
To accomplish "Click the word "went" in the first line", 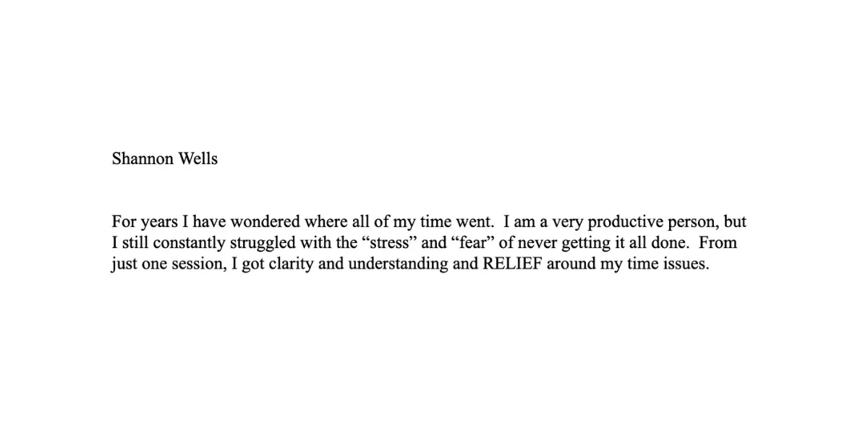I will (473, 221).
